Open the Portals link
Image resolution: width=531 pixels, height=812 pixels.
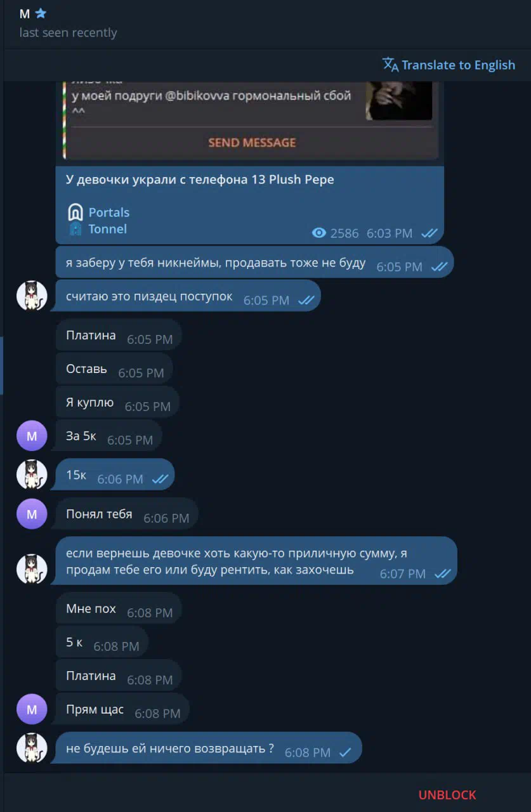[x=108, y=213]
